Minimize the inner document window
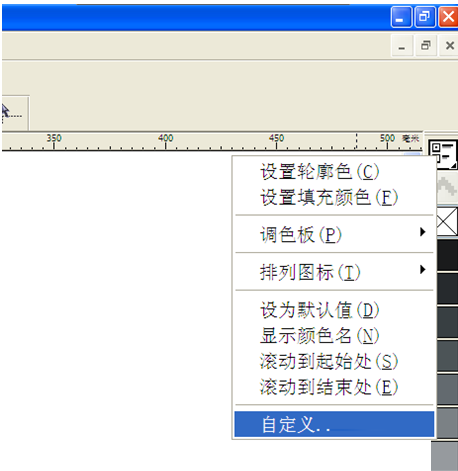Screen dimensions: 458x471 (x=402, y=46)
